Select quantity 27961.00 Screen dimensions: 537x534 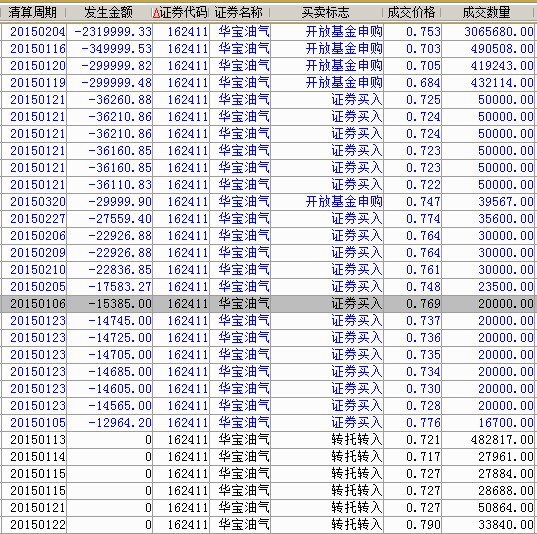[506, 457]
